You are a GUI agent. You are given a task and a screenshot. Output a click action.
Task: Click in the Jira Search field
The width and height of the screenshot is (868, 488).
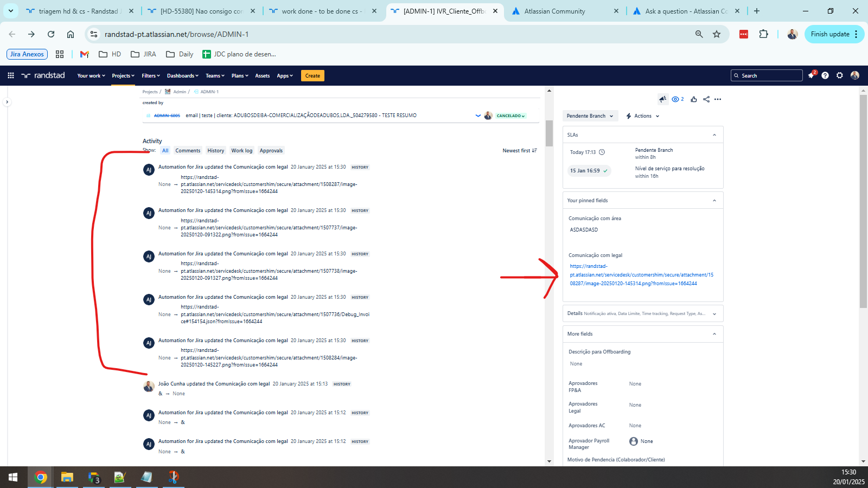tap(767, 75)
